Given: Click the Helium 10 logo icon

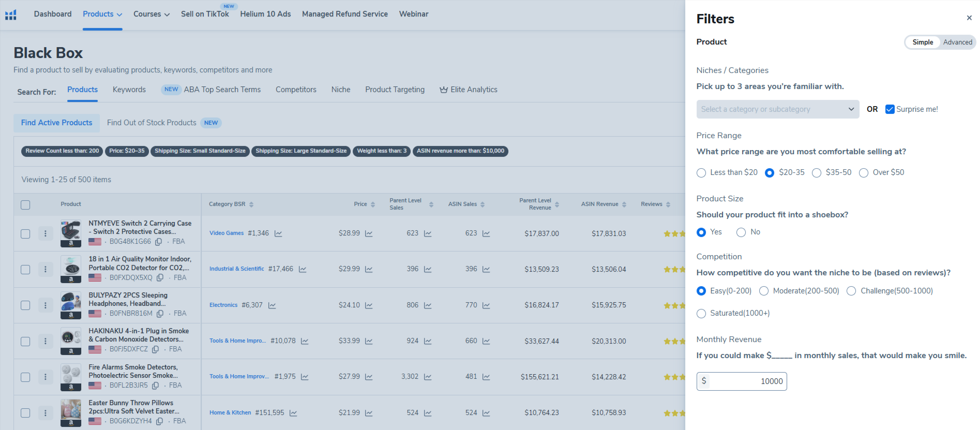Looking at the screenshot, I should (11, 14).
